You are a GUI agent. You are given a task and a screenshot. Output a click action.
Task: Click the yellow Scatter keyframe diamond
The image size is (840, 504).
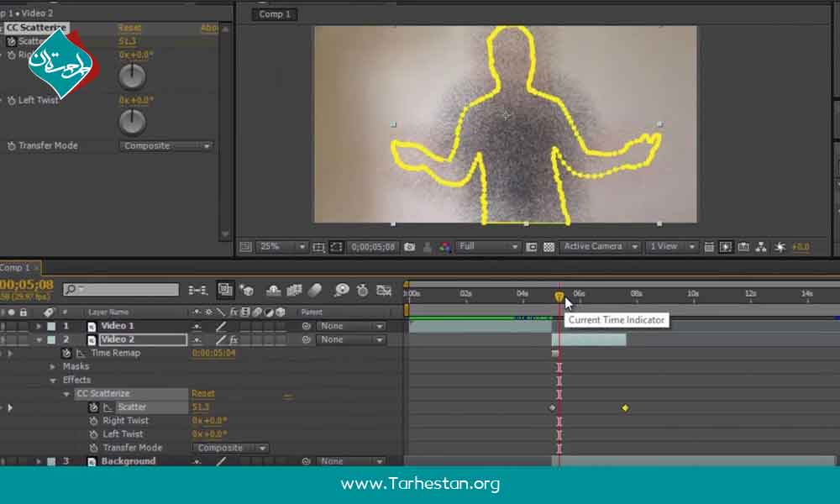pos(625,408)
